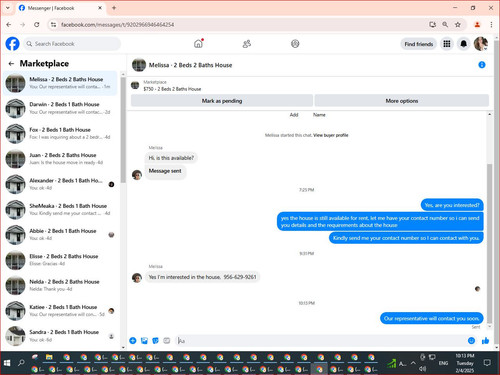Open the notifications bell
The height and width of the screenshot is (375, 500).
pyautogui.click(x=463, y=44)
